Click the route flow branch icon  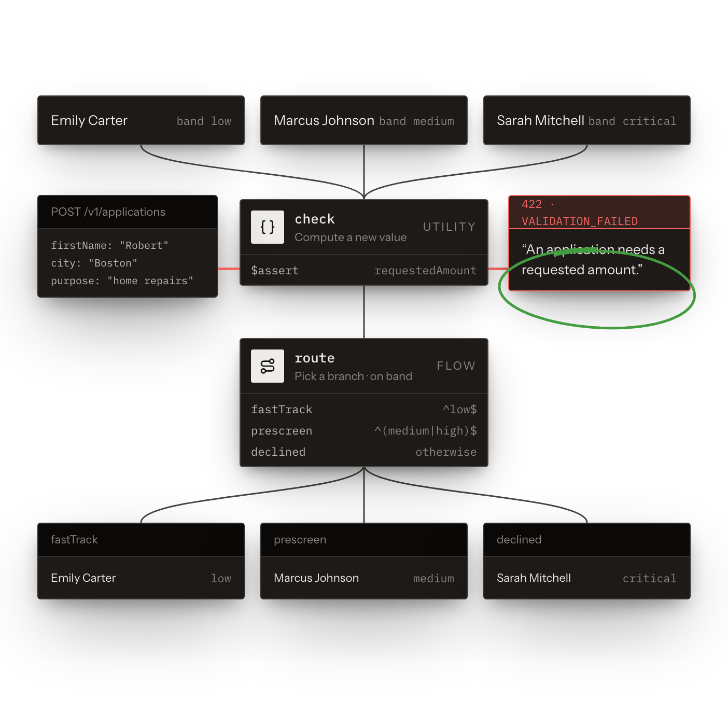pyautogui.click(x=268, y=366)
